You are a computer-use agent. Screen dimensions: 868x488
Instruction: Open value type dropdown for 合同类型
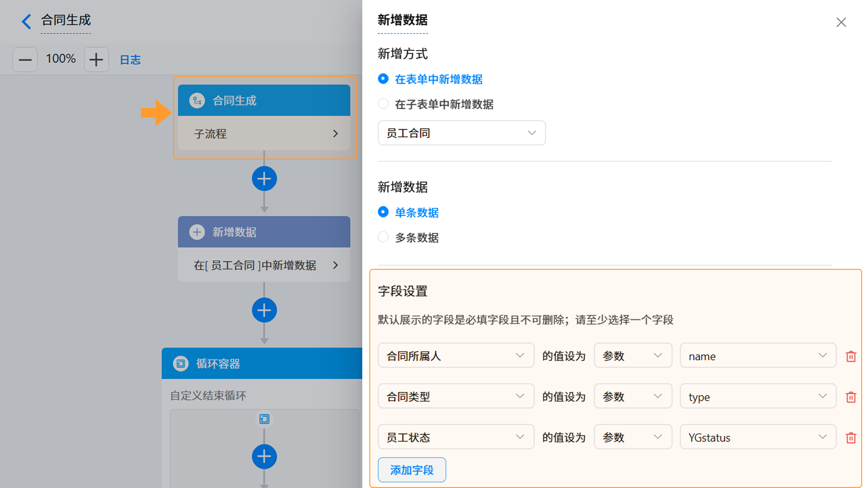click(x=633, y=396)
